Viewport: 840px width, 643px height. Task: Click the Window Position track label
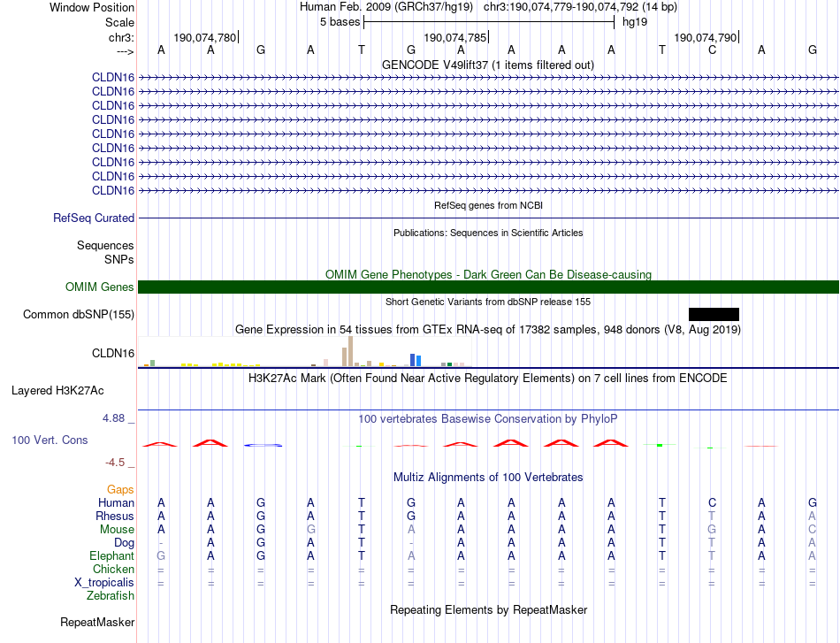pyautogui.click(x=92, y=7)
